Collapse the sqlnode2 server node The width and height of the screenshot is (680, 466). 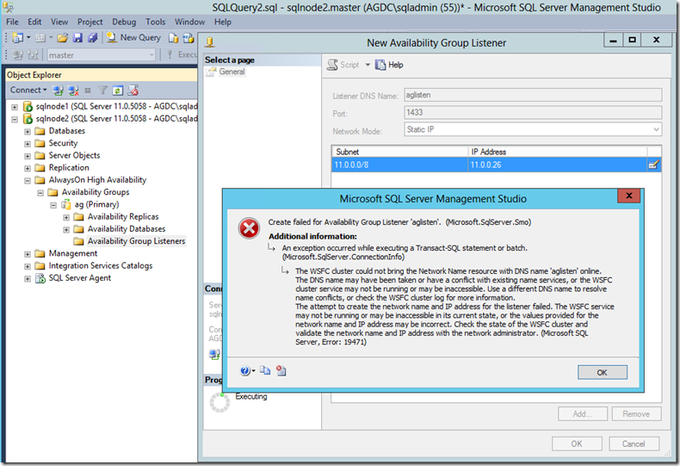point(14,119)
